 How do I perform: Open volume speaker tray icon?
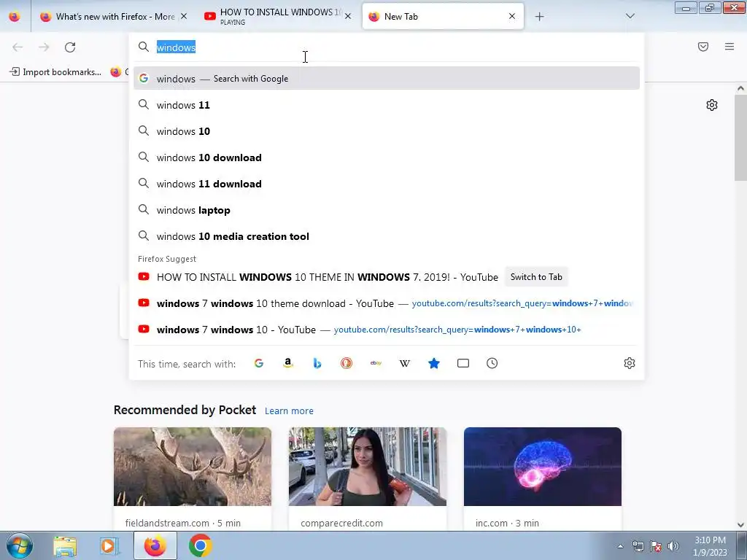[x=673, y=546]
